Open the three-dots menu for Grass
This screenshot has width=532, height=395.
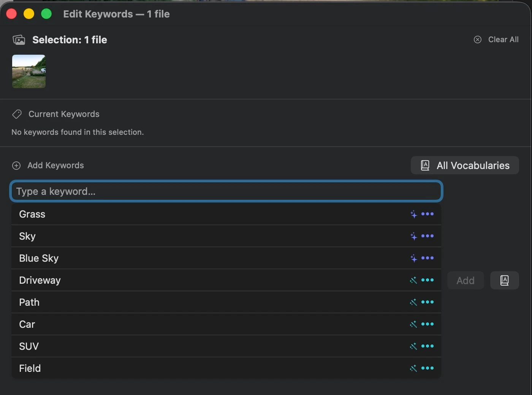427,214
